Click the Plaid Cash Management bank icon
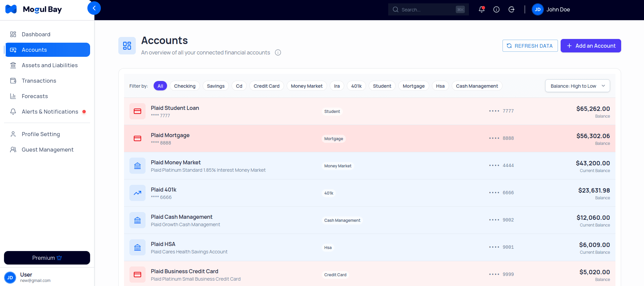Viewport: 644px width, 286px height. click(x=137, y=220)
